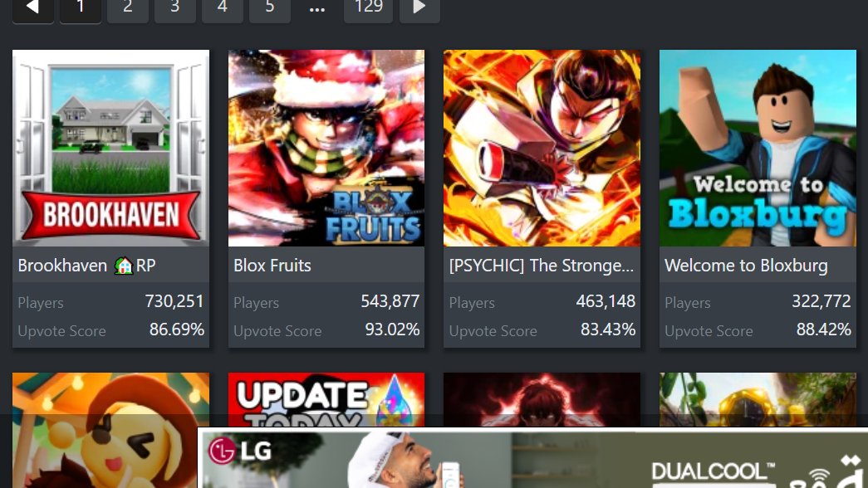This screenshot has height=488, width=868.
Task: Click the Blox Fruits title link
Action: [x=272, y=266]
